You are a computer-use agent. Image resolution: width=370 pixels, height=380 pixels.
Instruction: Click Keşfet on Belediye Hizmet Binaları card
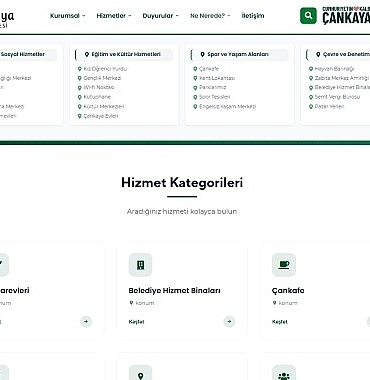click(136, 322)
